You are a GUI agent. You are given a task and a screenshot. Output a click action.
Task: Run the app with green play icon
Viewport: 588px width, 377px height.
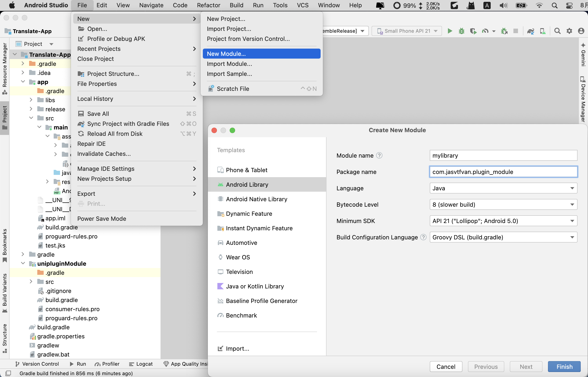(x=450, y=31)
